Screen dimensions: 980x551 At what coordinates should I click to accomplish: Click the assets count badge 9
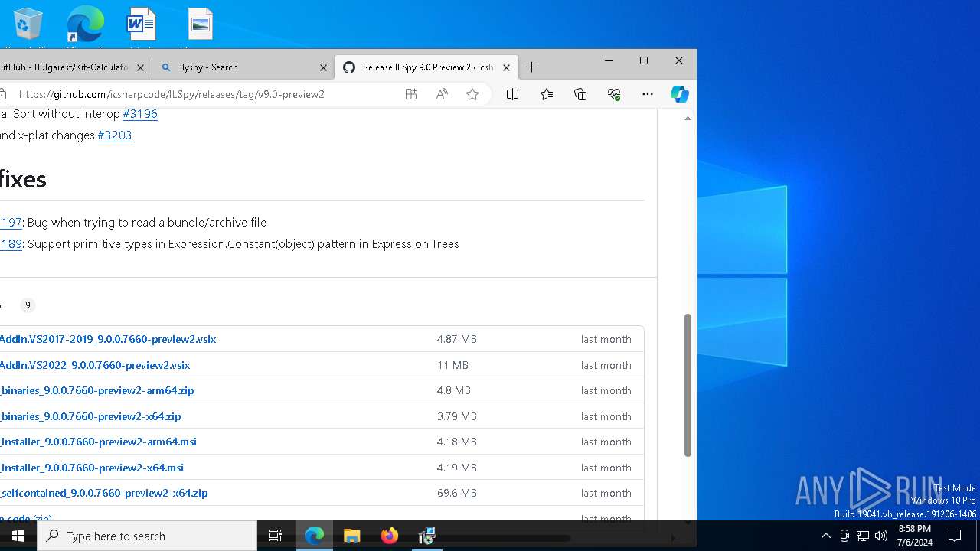[x=28, y=305]
